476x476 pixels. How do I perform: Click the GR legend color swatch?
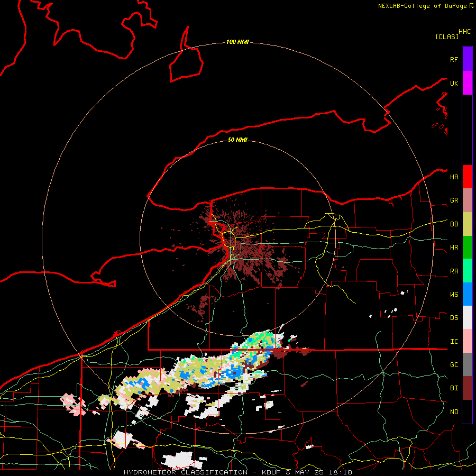(x=467, y=200)
